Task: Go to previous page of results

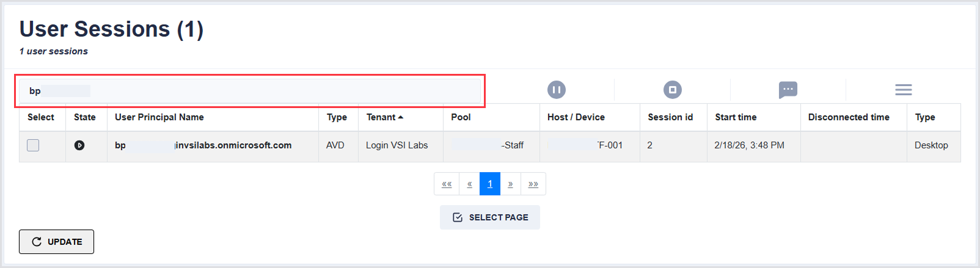Action: point(469,184)
